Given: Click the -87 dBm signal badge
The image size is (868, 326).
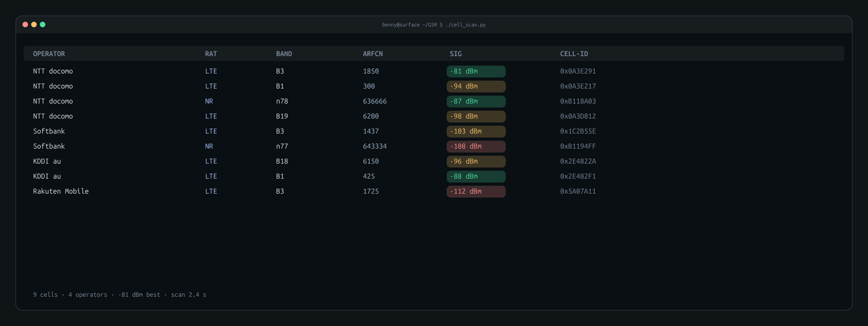Looking at the screenshot, I should coord(476,102).
